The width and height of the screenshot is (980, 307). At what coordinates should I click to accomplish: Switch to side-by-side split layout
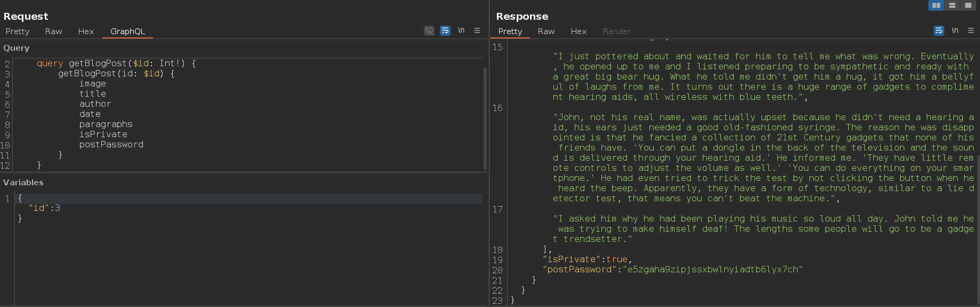click(x=936, y=5)
